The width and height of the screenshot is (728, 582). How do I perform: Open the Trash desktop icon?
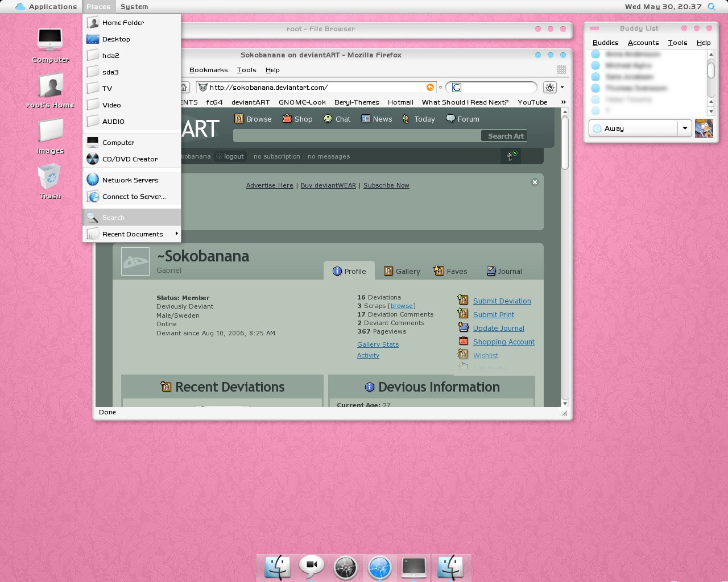click(50, 181)
